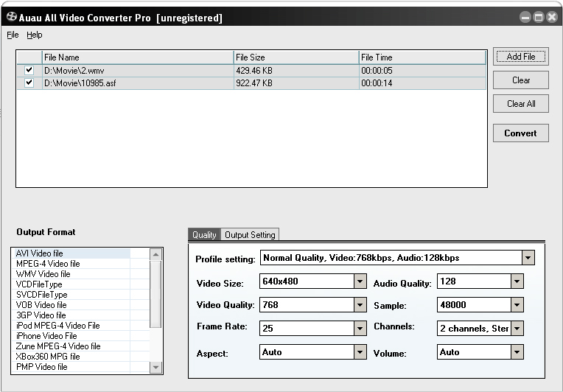Expand the Video Quality dropdown

coord(360,305)
